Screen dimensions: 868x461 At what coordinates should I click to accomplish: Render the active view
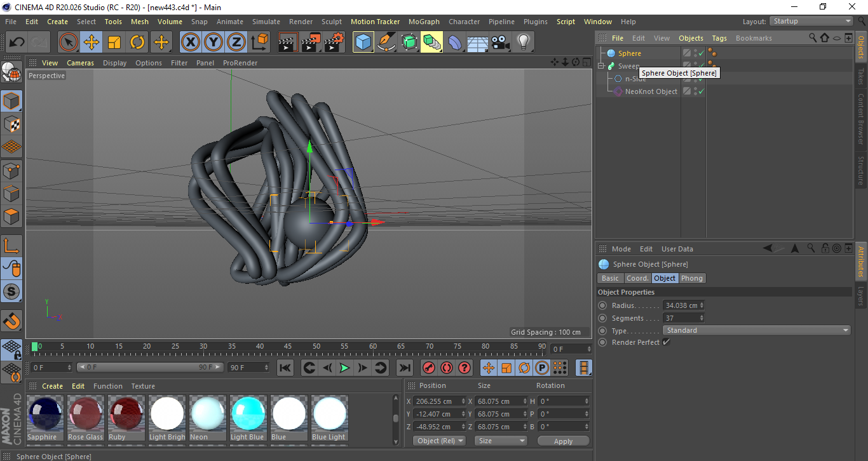pos(288,43)
